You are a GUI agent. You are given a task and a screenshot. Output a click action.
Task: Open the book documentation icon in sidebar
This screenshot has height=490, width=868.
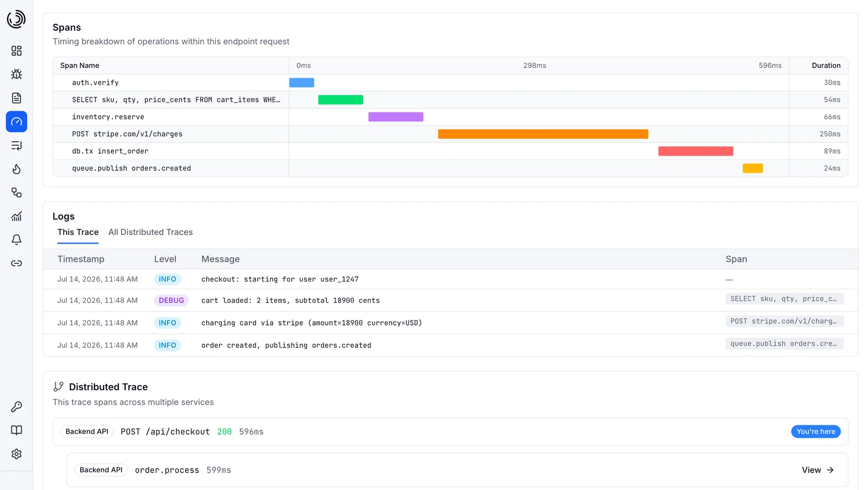pyautogui.click(x=16, y=430)
